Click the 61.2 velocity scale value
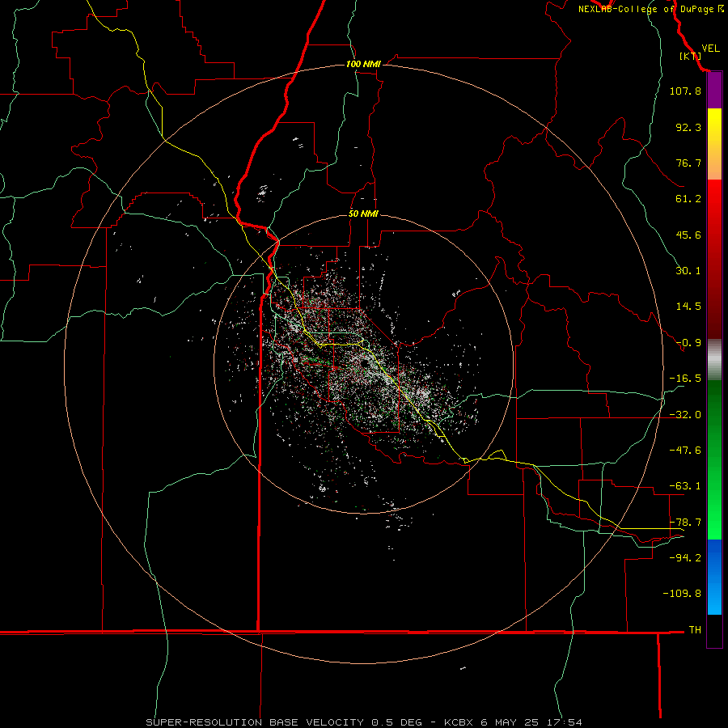 (688, 199)
